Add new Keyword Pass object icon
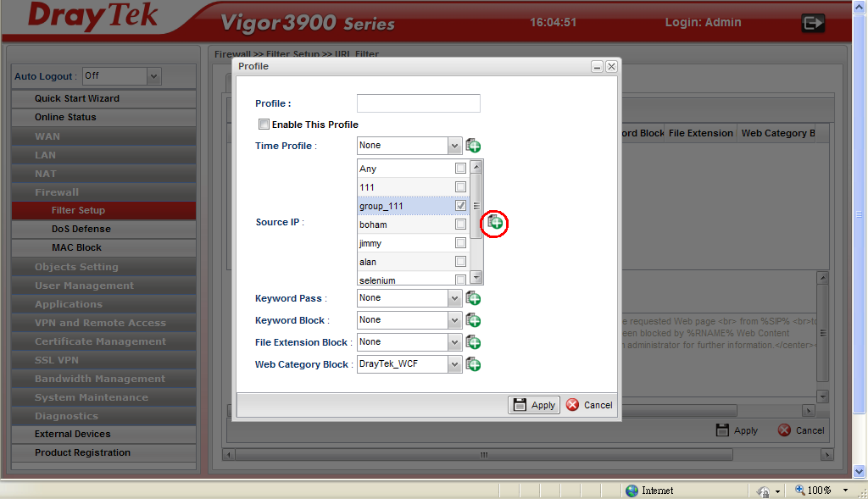The height and width of the screenshot is (499, 868). click(473, 299)
